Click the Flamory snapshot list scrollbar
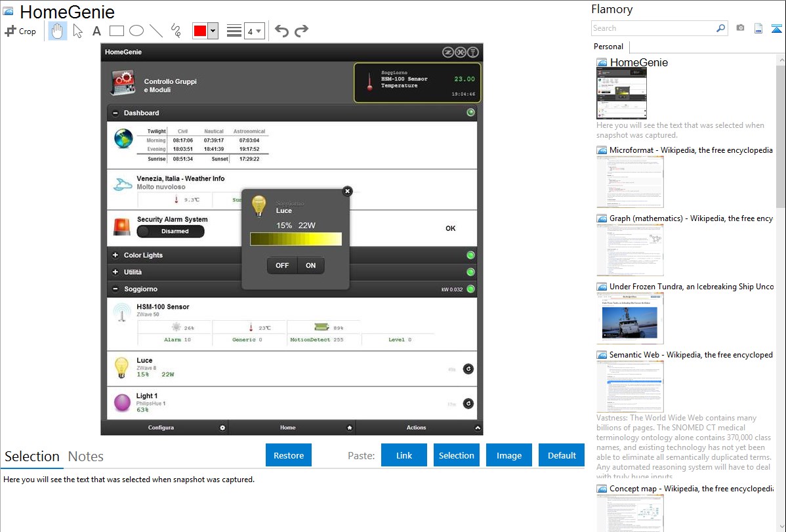 click(781, 135)
